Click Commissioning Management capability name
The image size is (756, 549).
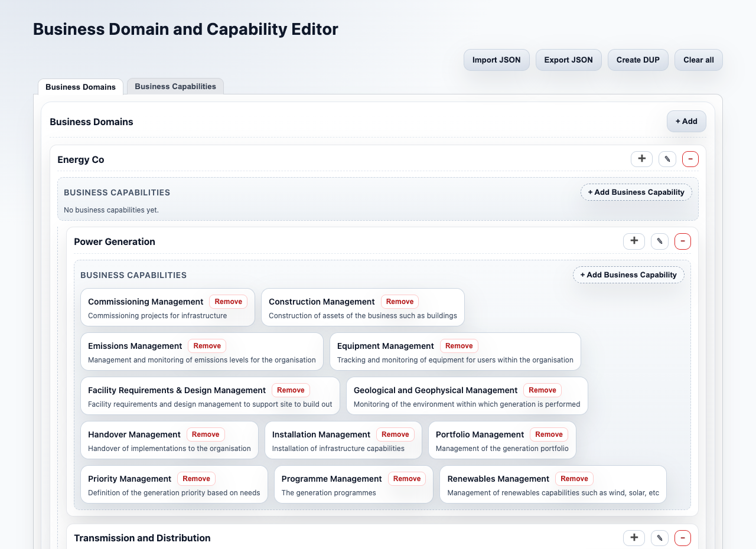(146, 302)
